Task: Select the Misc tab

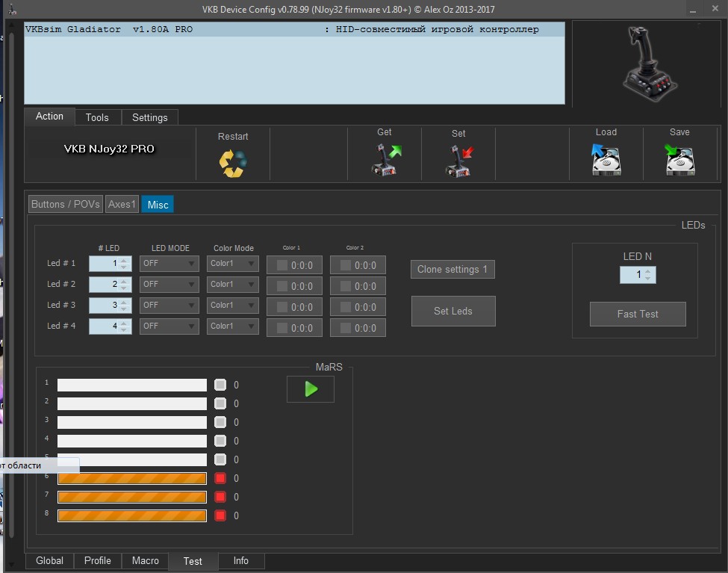Action: [x=158, y=205]
